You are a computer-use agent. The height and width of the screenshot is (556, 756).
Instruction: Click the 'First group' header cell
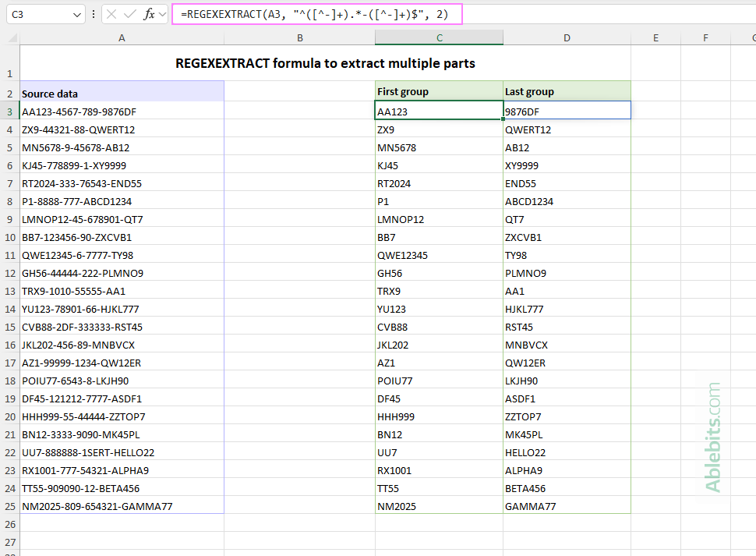pyautogui.click(x=440, y=91)
